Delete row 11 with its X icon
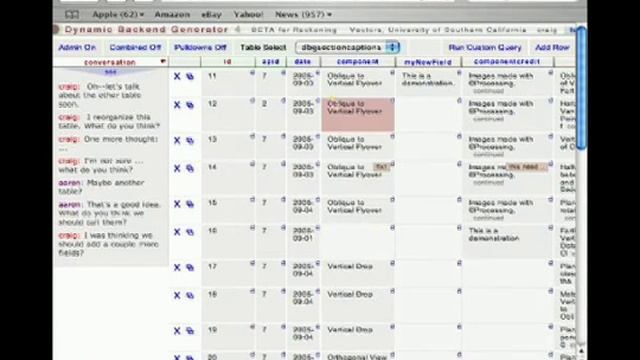Image resolution: width=640 pixels, height=360 pixels. [x=177, y=76]
